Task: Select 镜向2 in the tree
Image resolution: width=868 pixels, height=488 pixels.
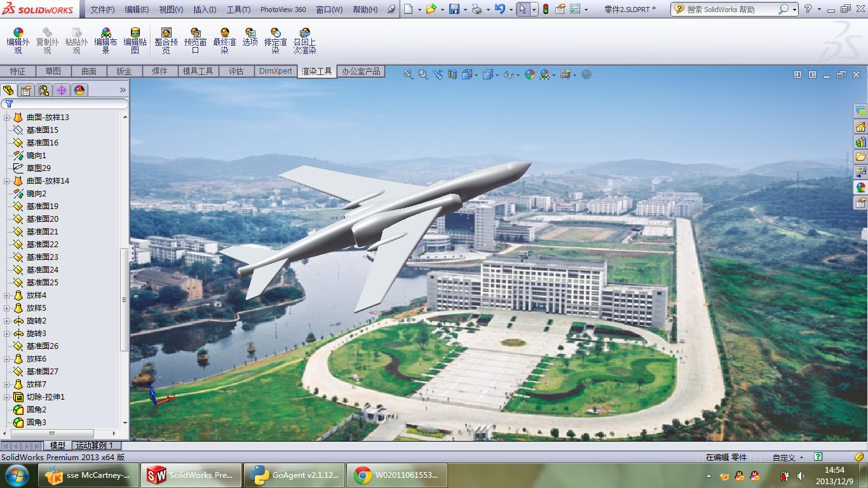Action: coord(36,194)
